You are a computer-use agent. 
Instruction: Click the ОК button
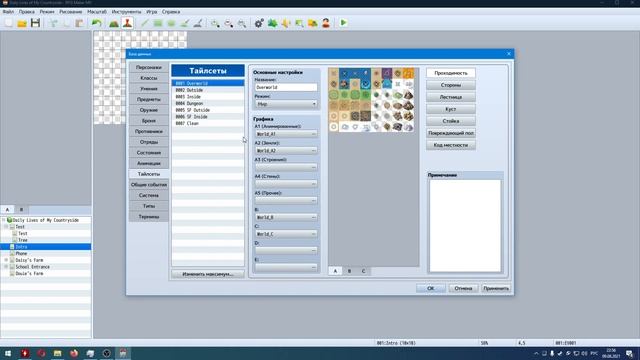[431, 288]
